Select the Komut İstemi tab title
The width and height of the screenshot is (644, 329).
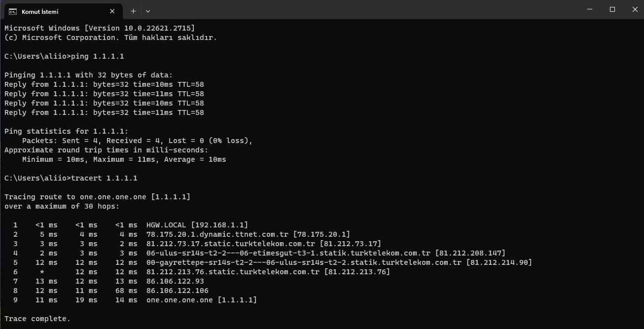tap(40, 11)
